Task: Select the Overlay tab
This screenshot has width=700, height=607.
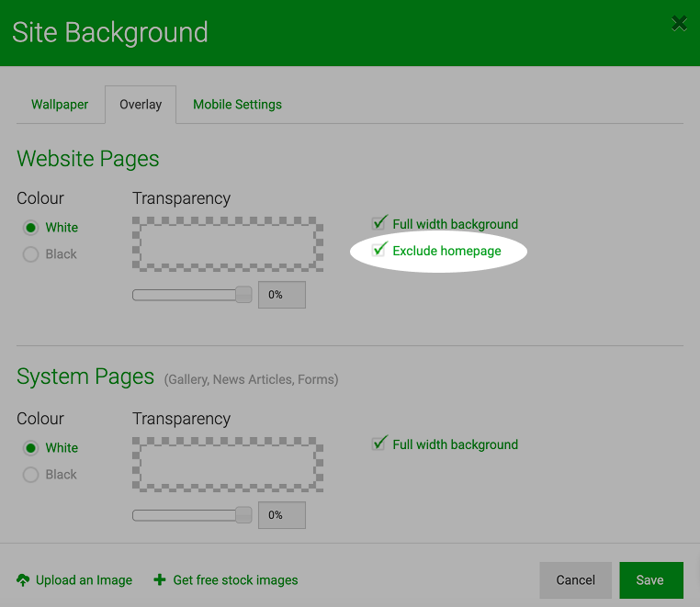Action: pyautogui.click(x=141, y=105)
